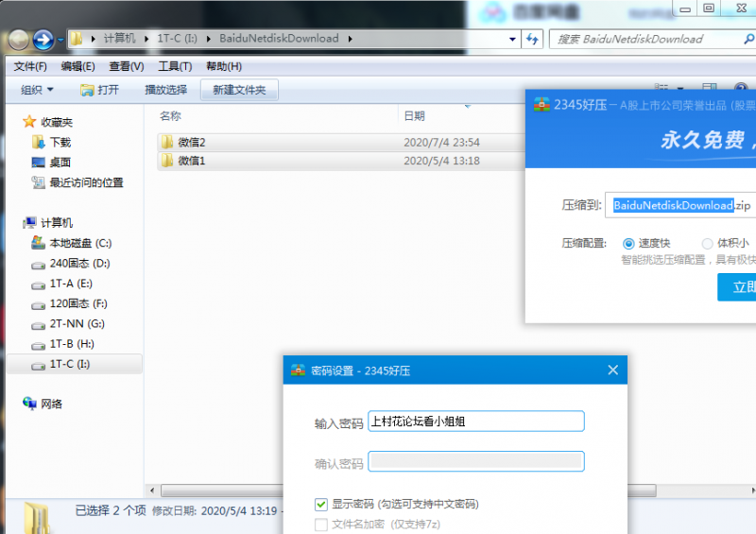
Task: Open the 微信2 folder icon
Action: 167,142
